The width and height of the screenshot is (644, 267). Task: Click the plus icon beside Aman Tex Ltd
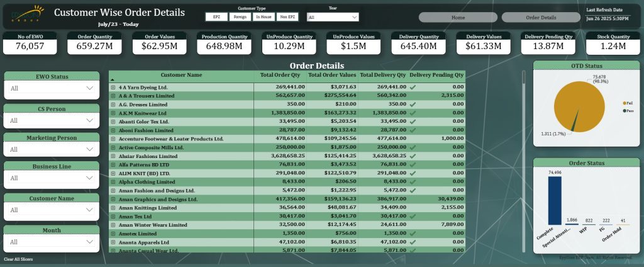coord(113,216)
